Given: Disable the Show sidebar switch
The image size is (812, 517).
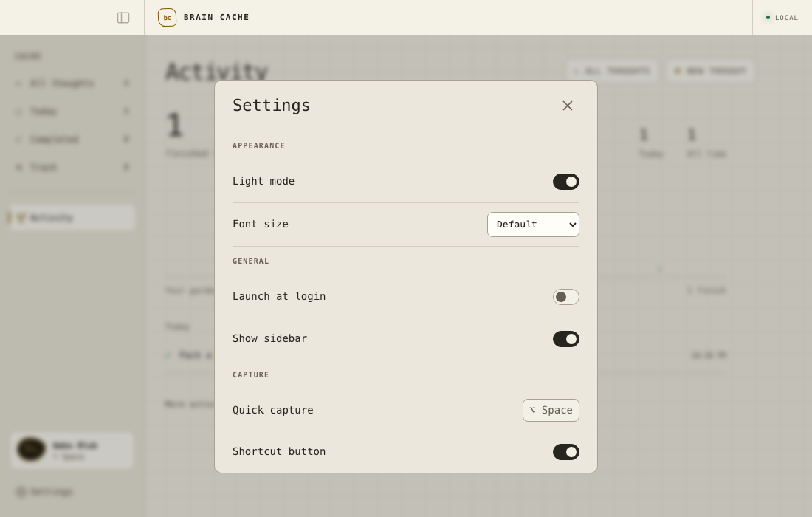Looking at the screenshot, I should pos(566,339).
